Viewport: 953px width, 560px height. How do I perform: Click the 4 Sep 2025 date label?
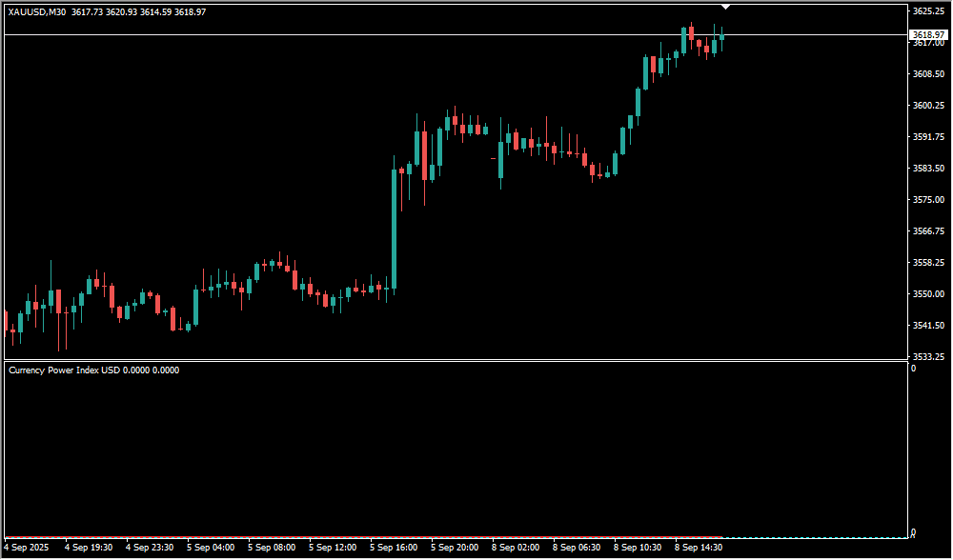pos(26,548)
